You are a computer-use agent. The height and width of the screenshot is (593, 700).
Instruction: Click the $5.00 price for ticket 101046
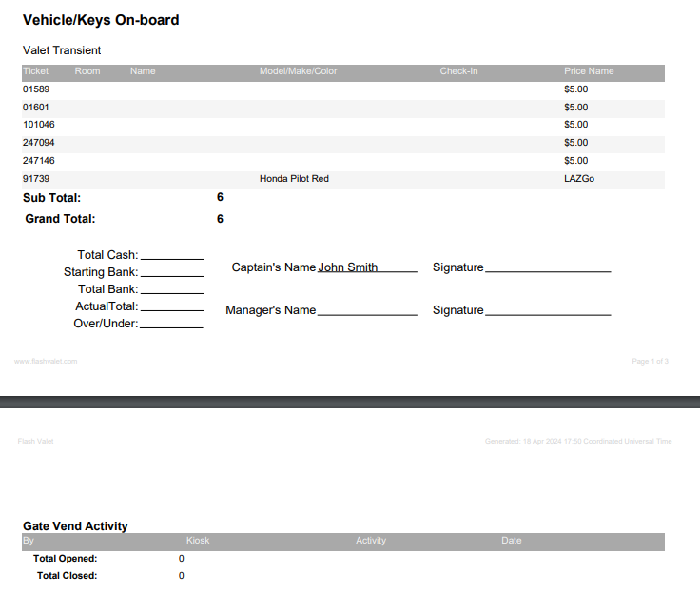[576, 125]
